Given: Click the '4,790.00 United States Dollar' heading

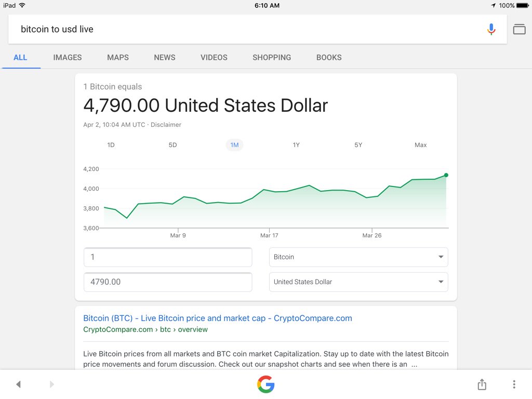Looking at the screenshot, I should point(206,105).
